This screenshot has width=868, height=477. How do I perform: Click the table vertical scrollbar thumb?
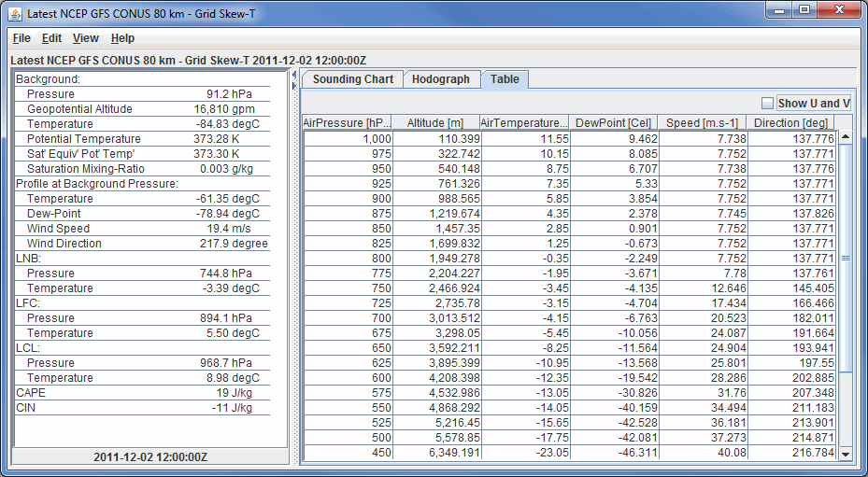click(846, 257)
